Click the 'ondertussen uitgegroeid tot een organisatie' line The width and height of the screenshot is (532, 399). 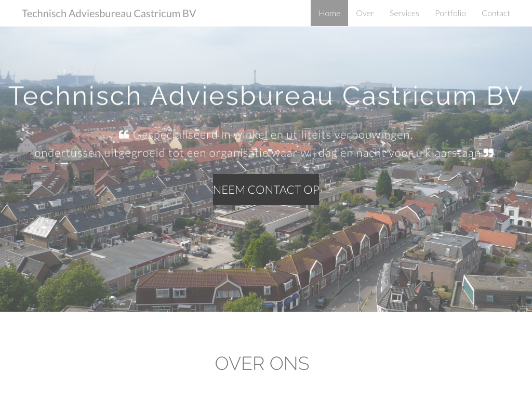pos(258,153)
